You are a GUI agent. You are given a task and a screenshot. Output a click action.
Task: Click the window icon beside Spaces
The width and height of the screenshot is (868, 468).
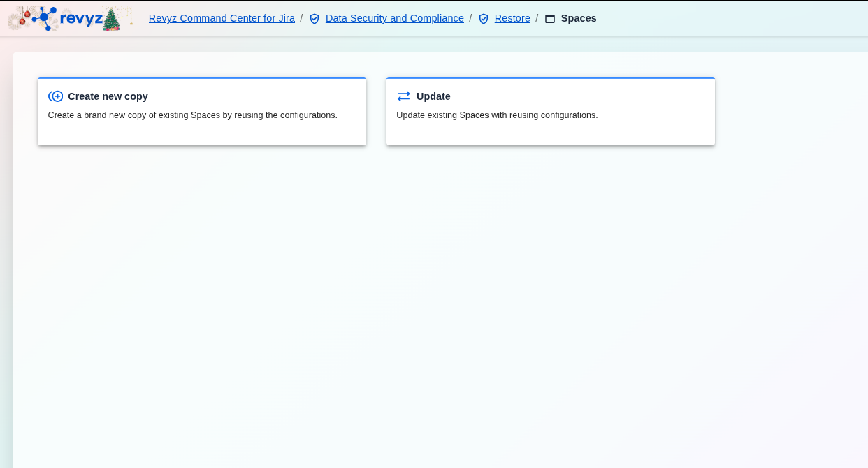(x=550, y=19)
